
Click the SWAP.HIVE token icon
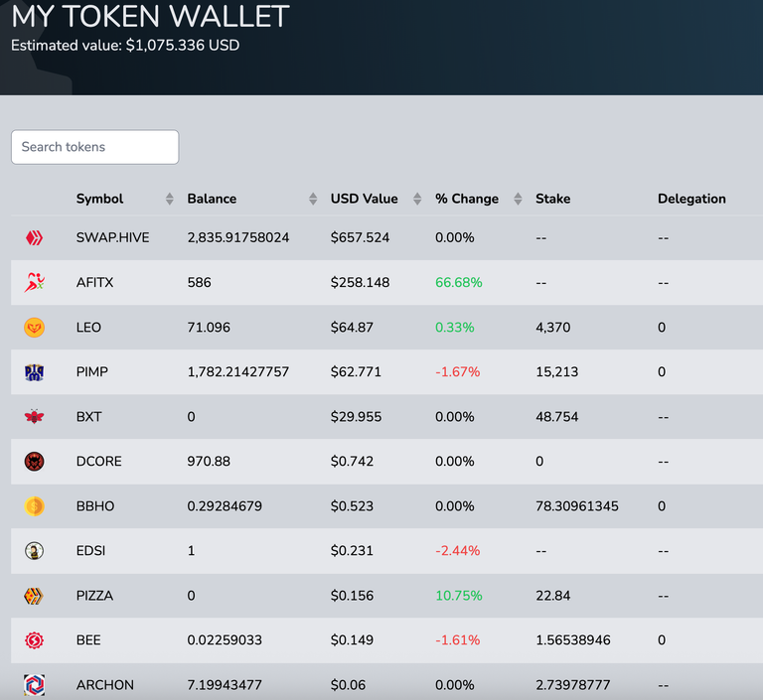[34, 238]
